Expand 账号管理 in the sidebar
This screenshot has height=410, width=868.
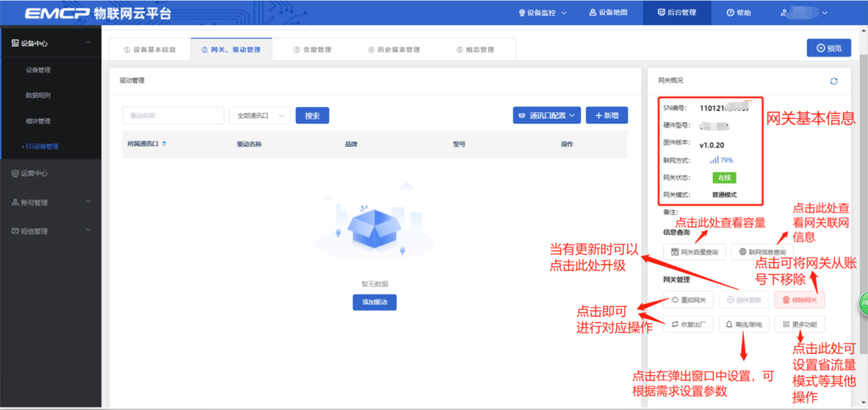tap(51, 202)
